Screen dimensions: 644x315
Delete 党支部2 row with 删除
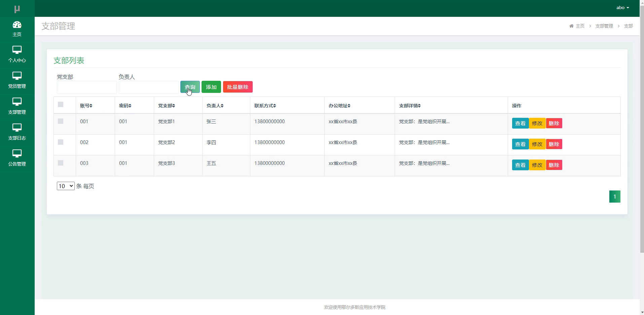coord(554,144)
